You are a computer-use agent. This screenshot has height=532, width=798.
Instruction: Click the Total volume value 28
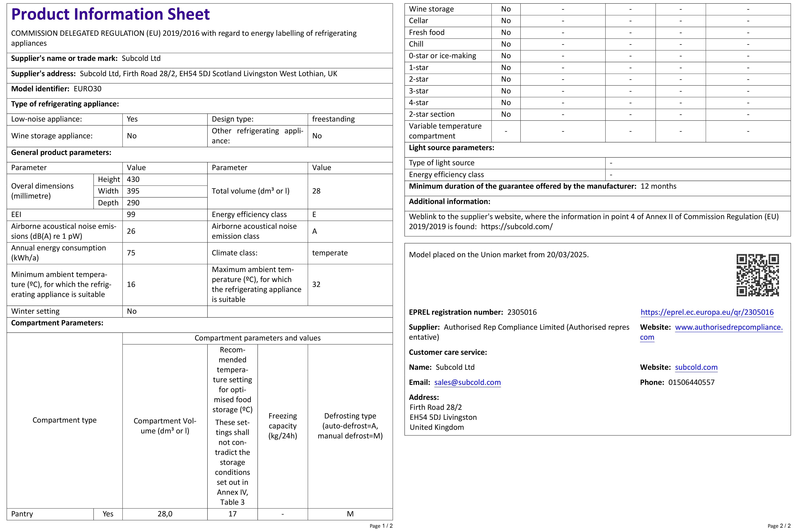pos(316,191)
